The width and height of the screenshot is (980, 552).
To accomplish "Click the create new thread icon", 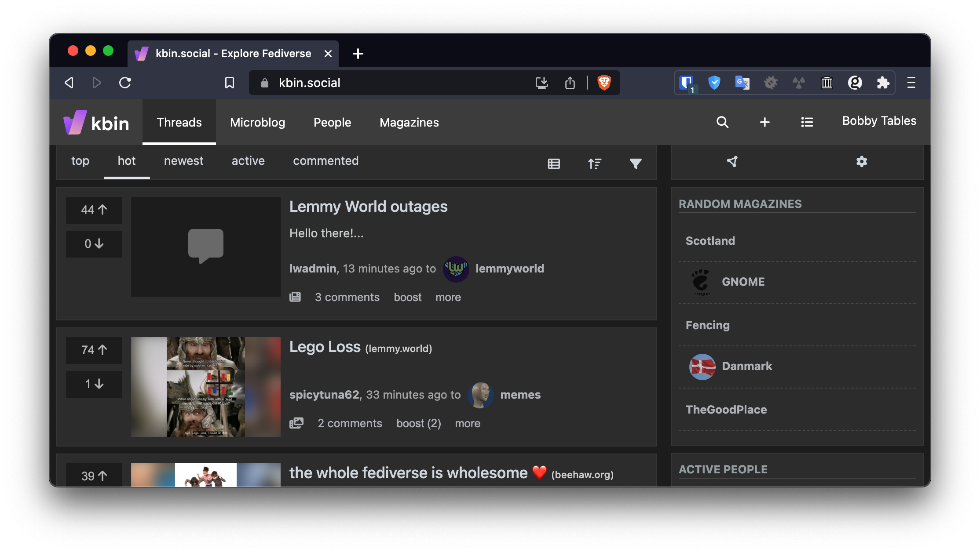I will click(764, 122).
